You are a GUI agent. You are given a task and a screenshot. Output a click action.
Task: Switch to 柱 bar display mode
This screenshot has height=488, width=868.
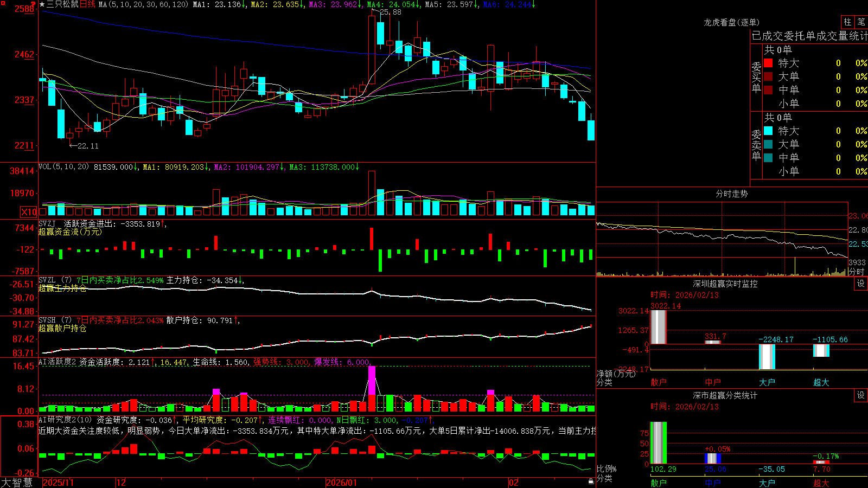847,22
